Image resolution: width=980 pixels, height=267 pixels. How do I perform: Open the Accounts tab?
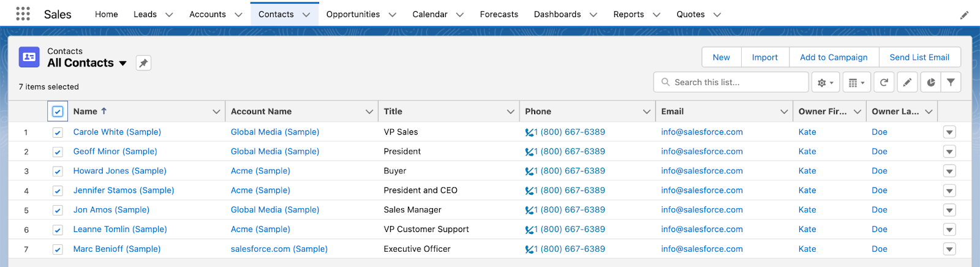click(x=208, y=14)
